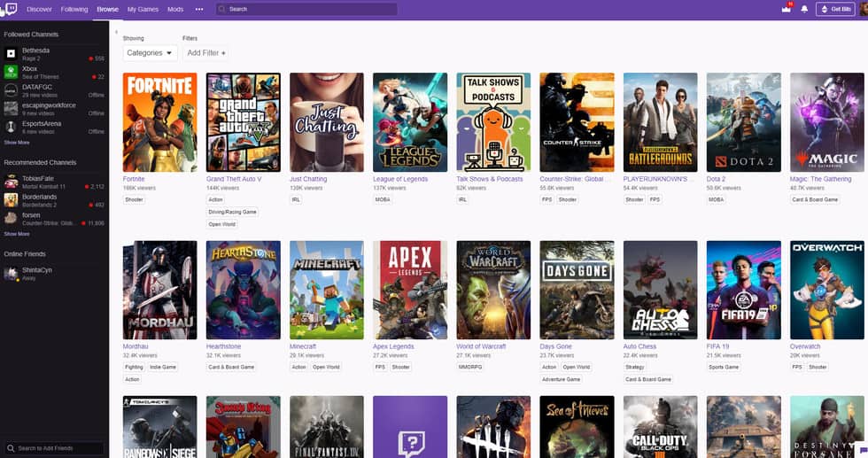
Task: Open the World of Warcraft title link
Action: point(481,346)
